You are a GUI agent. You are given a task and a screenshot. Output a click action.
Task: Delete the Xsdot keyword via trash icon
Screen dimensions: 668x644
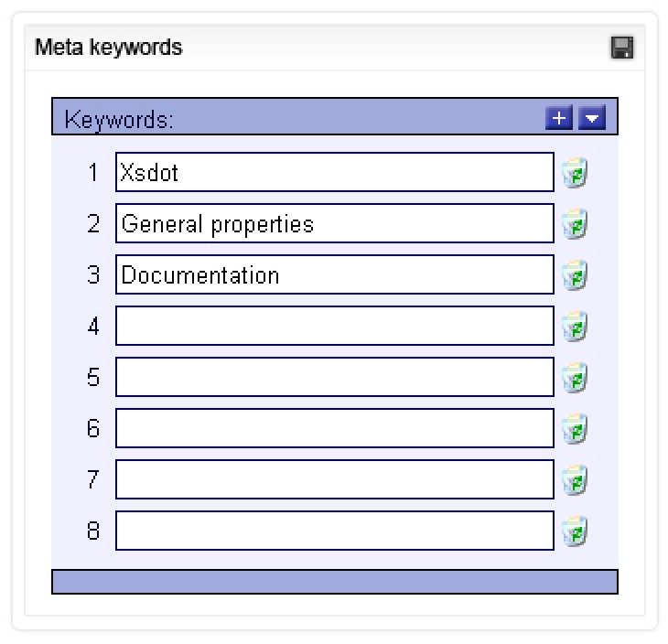pyautogui.click(x=575, y=173)
